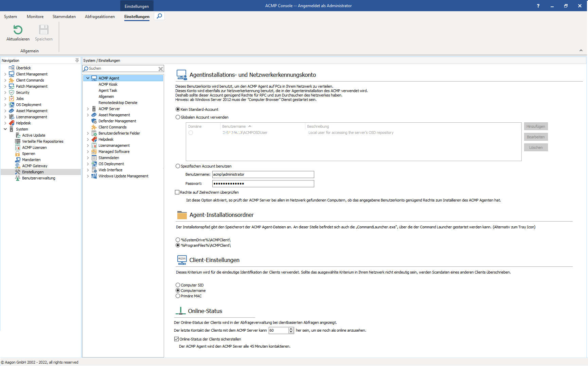Choose the %ProgramFiles%\ACMPClient\ install path

(178, 245)
